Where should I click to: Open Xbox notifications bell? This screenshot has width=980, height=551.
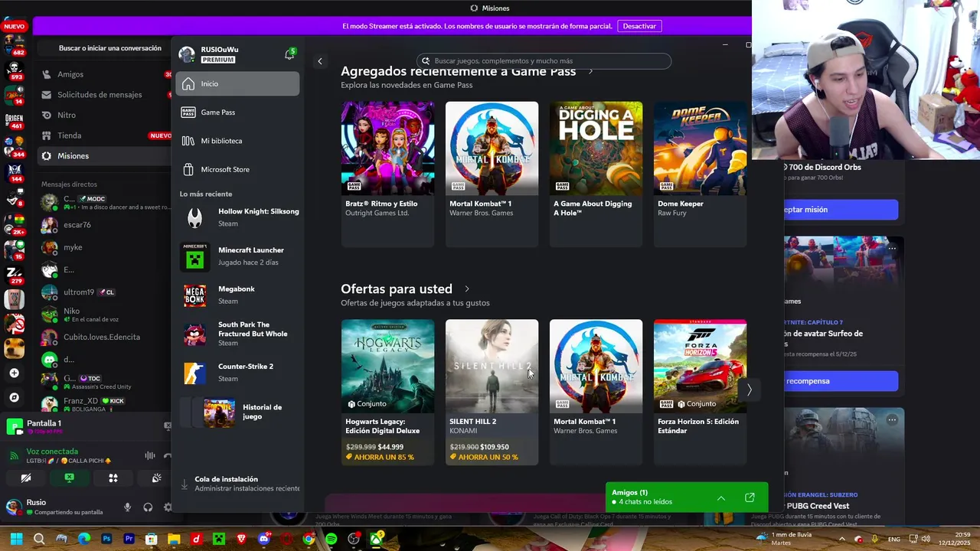289,54
